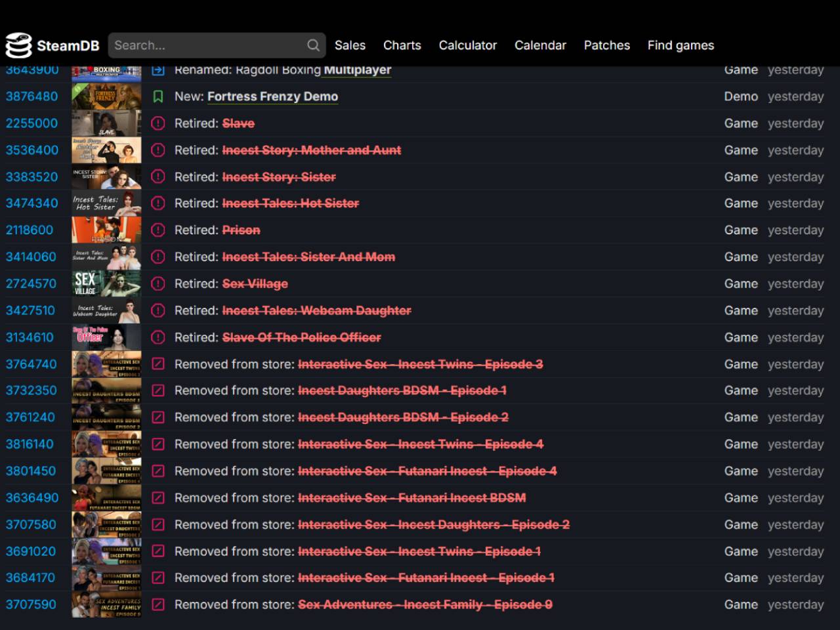This screenshot has width=840, height=630.
Task: Click the Retired icon in row 3427510
Action: [158, 310]
